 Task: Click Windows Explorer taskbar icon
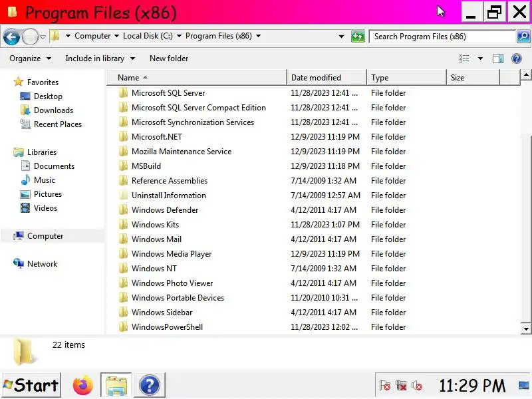point(116,385)
